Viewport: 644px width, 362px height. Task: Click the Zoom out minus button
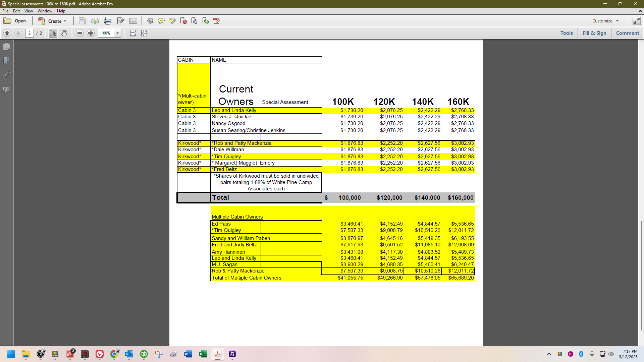click(x=79, y=33)
